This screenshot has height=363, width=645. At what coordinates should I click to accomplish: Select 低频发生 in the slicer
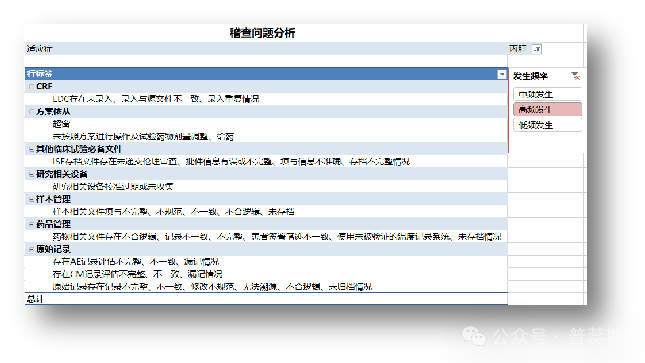(x=548, y=125)
